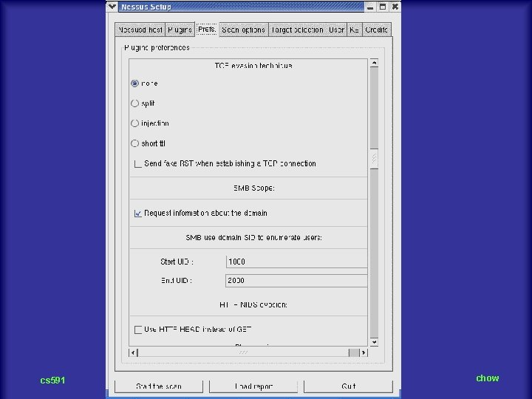The image size is (532, 399).
Task: Click the Load report button
Action: coord(253,386)
